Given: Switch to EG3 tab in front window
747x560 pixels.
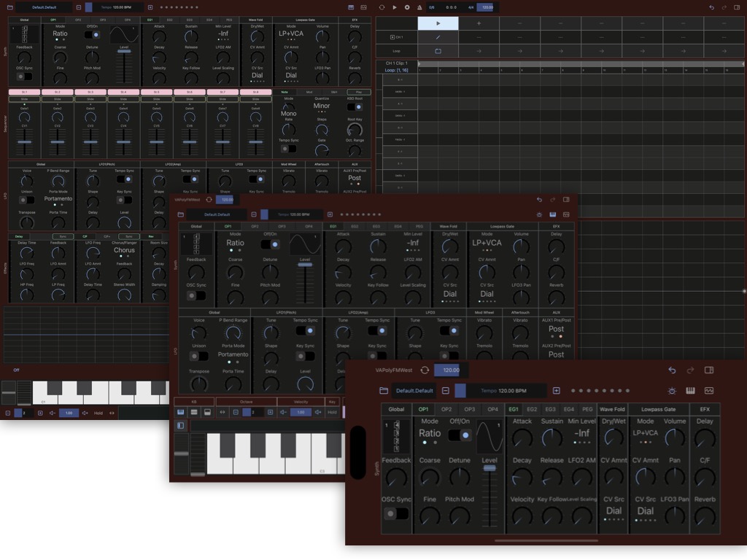Looking at the screenshot, I should [550, 409].
